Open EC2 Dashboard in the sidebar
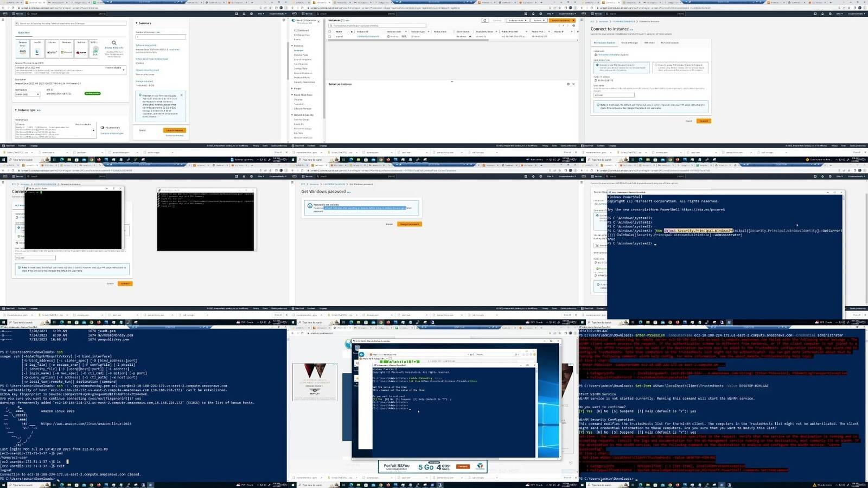 [x=301, y=30]
